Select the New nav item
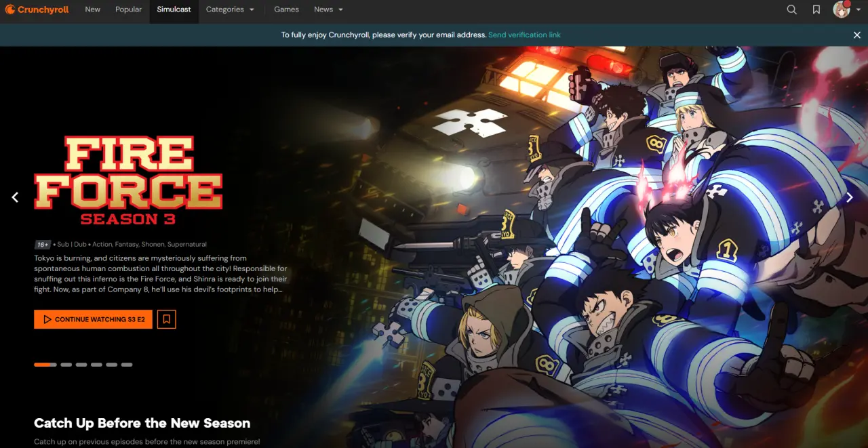868x448 pixels. pyautogui.click(x=93, y=9)
